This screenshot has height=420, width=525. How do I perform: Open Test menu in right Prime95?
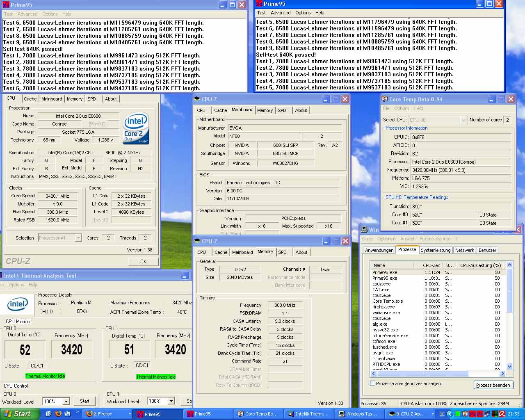[x=261, y=13]
